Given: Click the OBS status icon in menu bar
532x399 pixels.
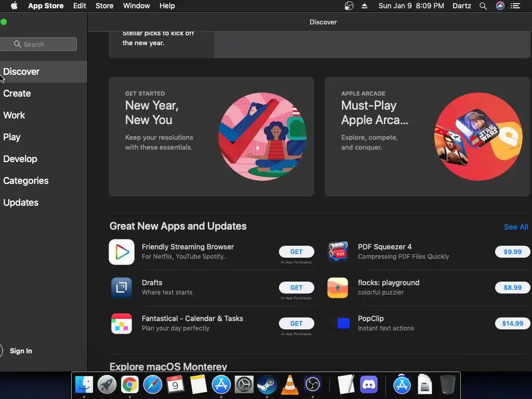Looking at the screenshot, I should pyautogui.click(x=349, y=6).
